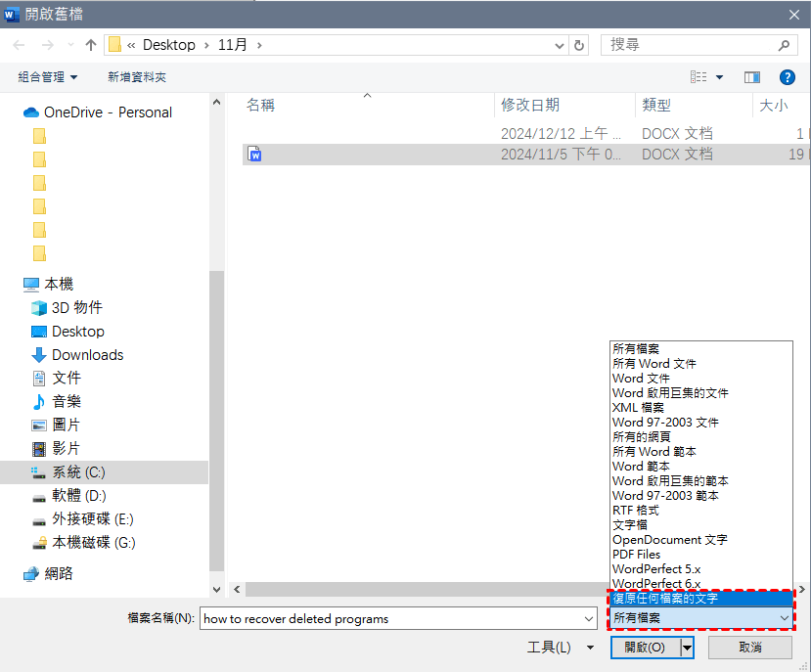This screenshot has height=672, width=811.
Task: Open 音樂 folder
Action: click(56, 401)
